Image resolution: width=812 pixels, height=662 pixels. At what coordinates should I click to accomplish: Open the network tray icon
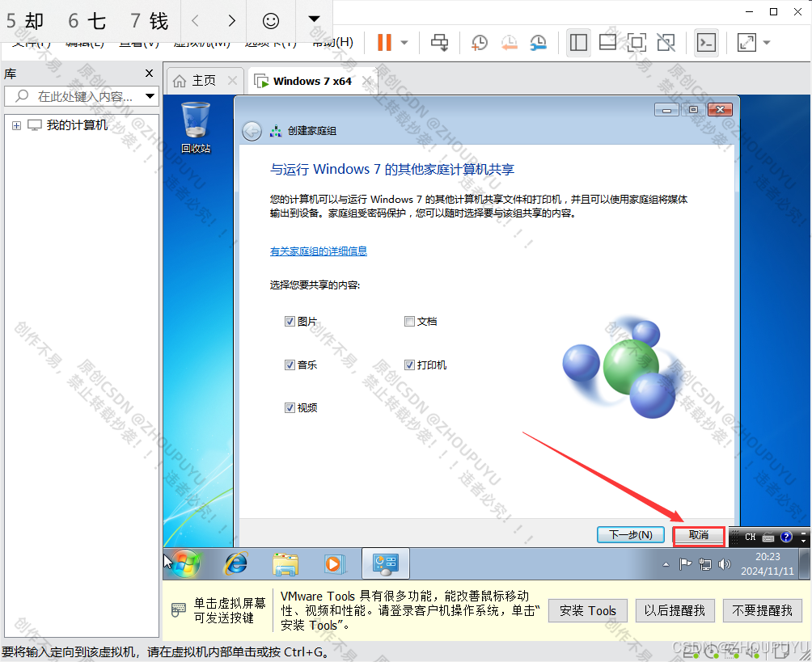pos(704,564)
